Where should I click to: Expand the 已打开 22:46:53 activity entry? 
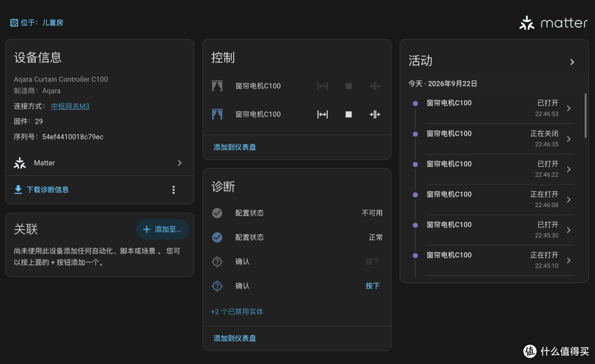pos(569,108)
